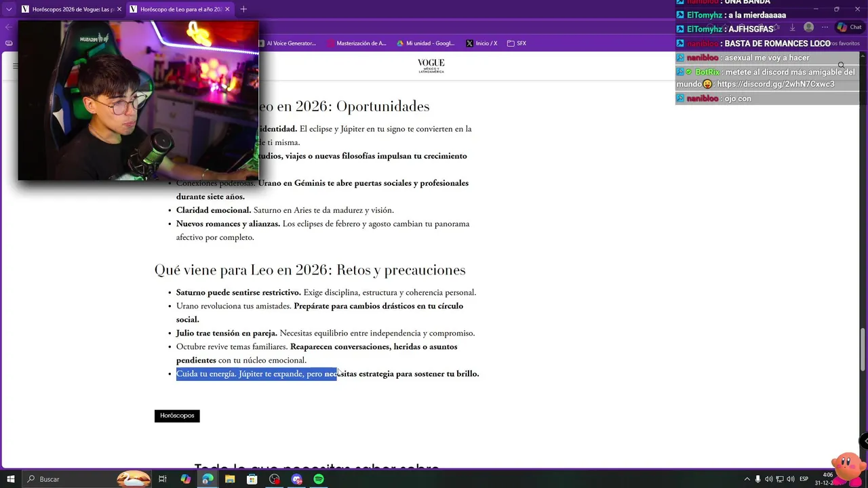868x488 pixels.
Task: Open the Copilot Chat button
Action: [x=849, y=27]
